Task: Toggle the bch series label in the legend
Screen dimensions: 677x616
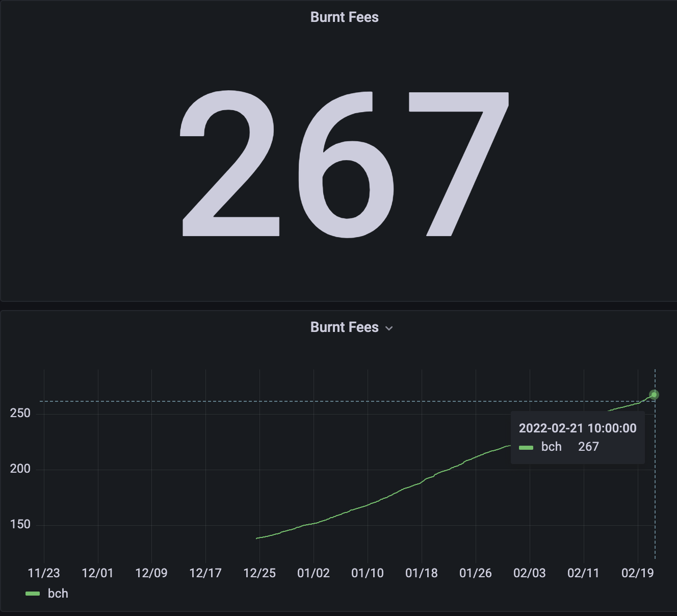Action: [58, 594]
